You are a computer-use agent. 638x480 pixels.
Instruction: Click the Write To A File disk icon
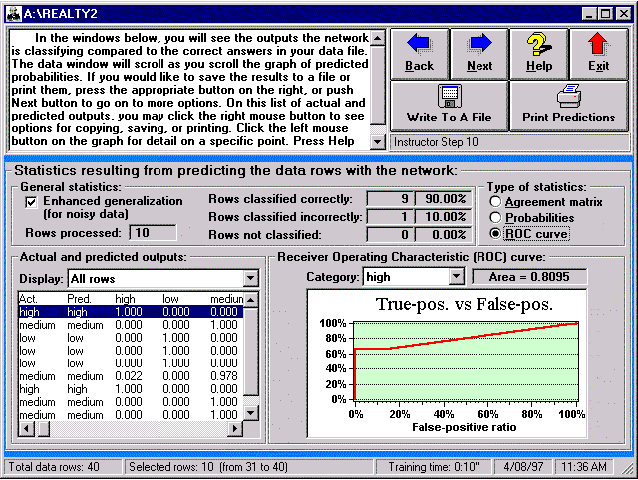tap(449, 97)
